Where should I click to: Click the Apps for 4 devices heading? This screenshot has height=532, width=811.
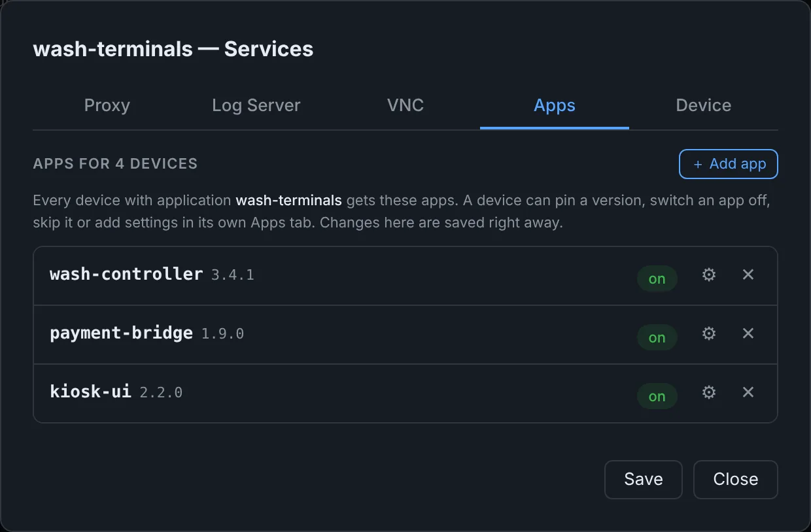click(115, 163)
